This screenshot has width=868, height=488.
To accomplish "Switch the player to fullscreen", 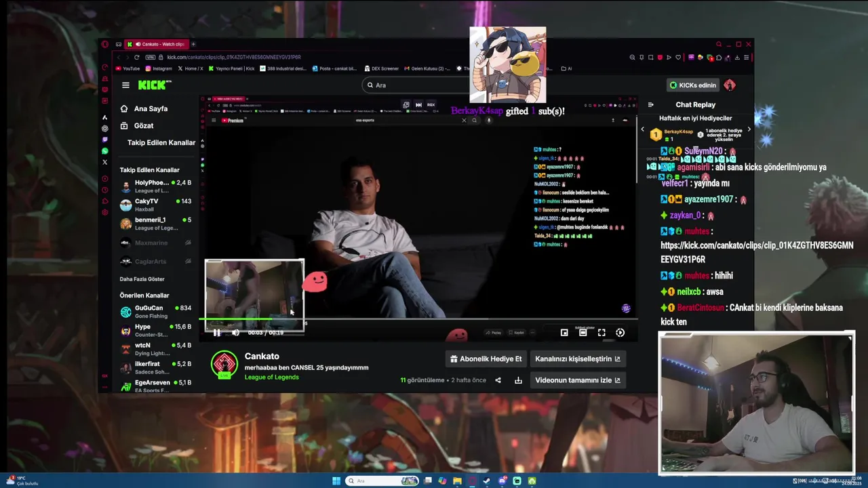I will pos(601,333).
